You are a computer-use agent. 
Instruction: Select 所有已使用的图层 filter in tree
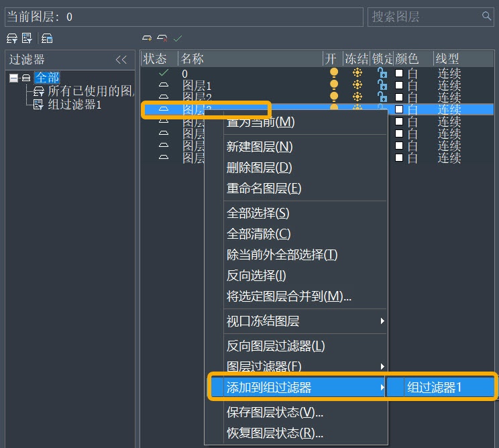[x=91, y=91]
